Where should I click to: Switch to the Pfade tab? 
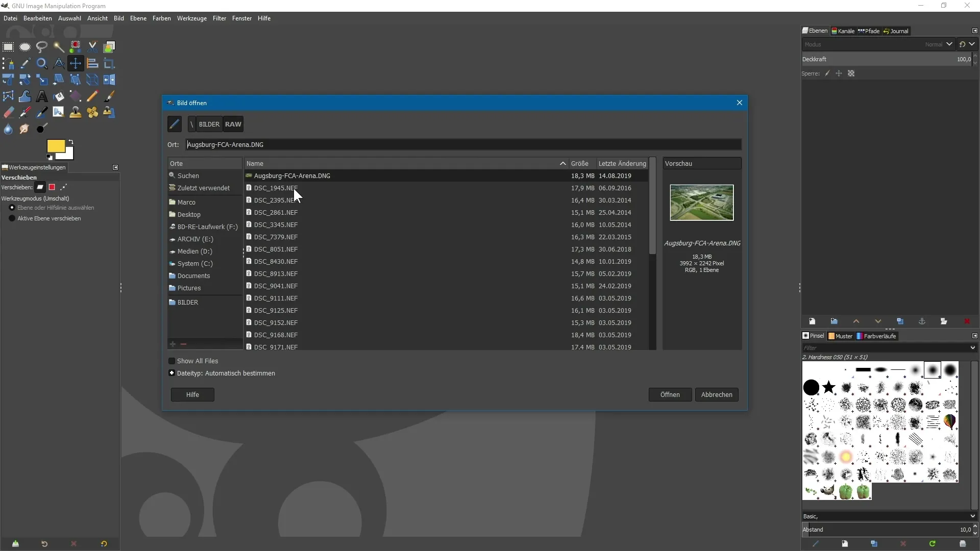pyautogui.click(x=869, y=31)
